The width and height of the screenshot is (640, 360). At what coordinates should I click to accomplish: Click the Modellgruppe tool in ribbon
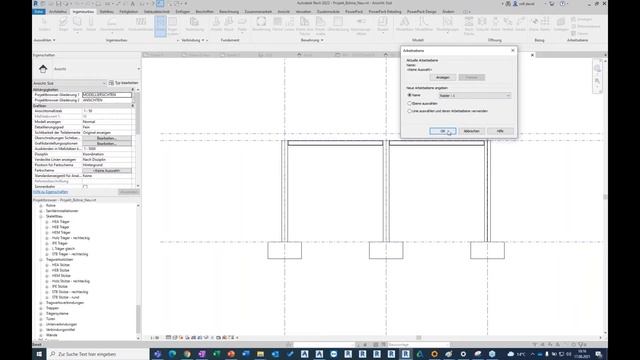[x=447, y=24]
